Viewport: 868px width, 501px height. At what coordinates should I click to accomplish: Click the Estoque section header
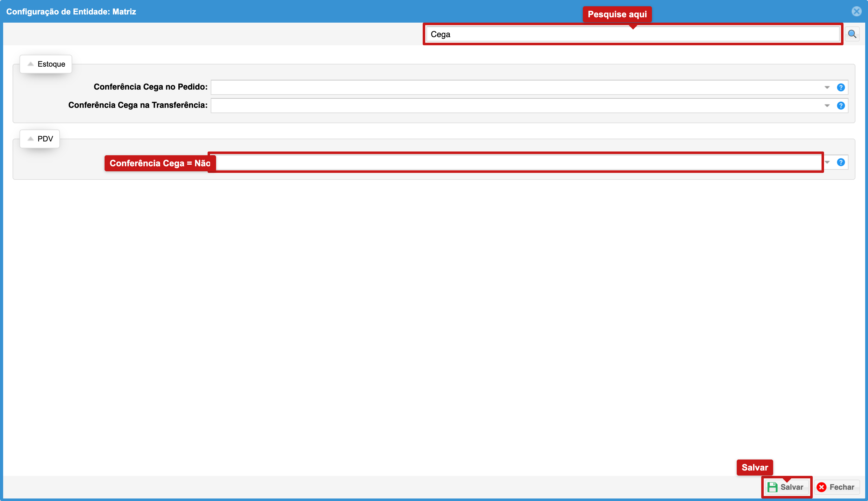point(46,64)
